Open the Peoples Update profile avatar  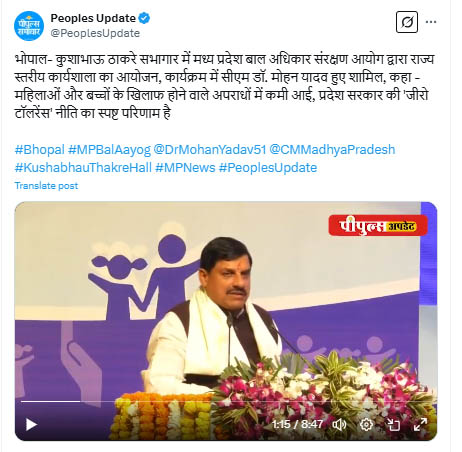29,26
